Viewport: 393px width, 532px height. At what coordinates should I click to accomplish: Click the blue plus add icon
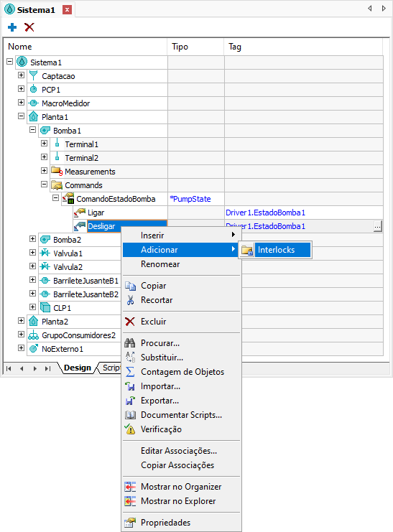(x=12, y=27)
